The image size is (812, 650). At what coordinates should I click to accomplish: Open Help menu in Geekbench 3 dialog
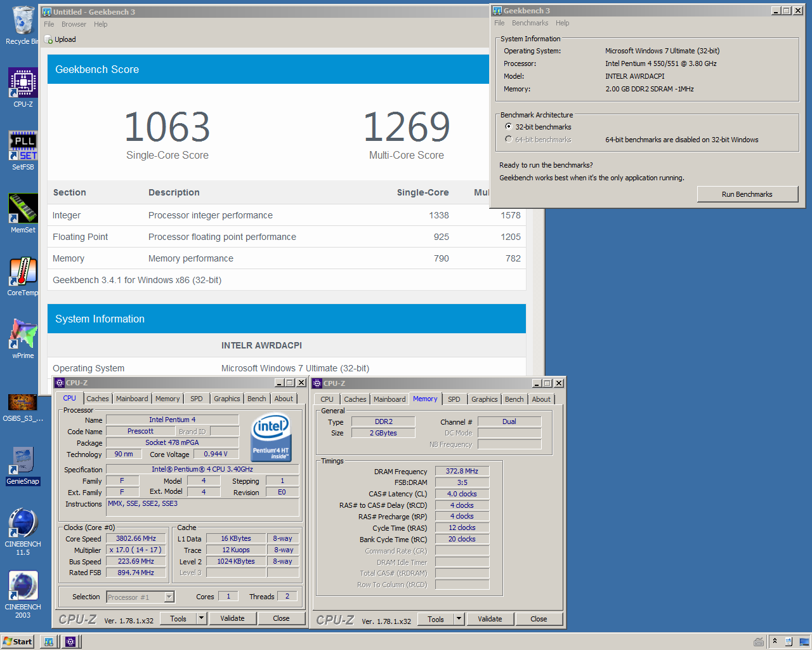563,23
